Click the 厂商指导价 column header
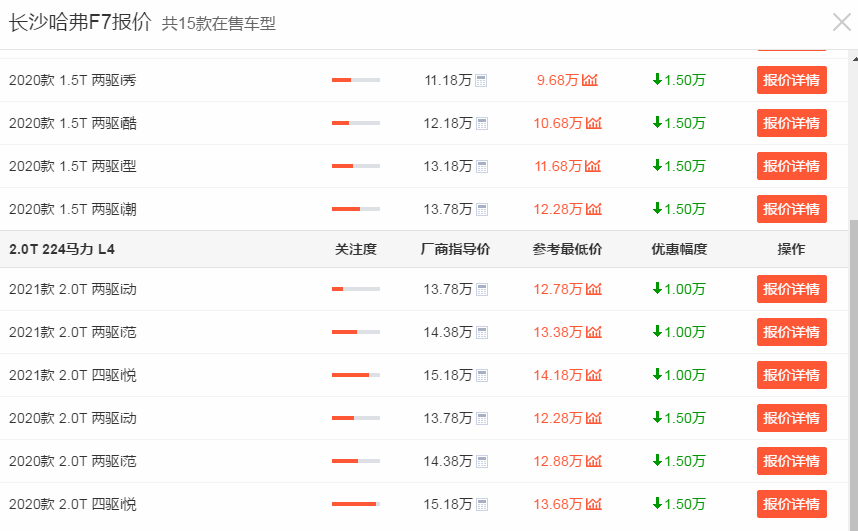Image resolution: width=858 pixels, height=531 pixels. (455, 250)
